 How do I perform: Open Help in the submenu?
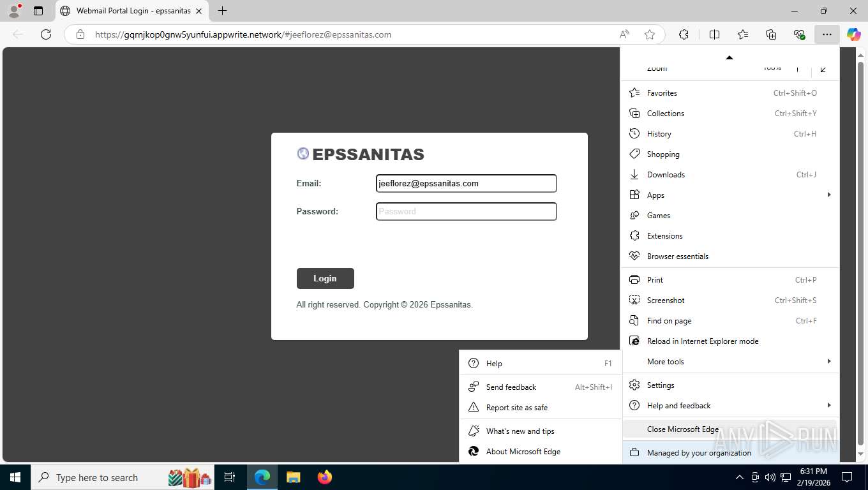click(540, 363)
